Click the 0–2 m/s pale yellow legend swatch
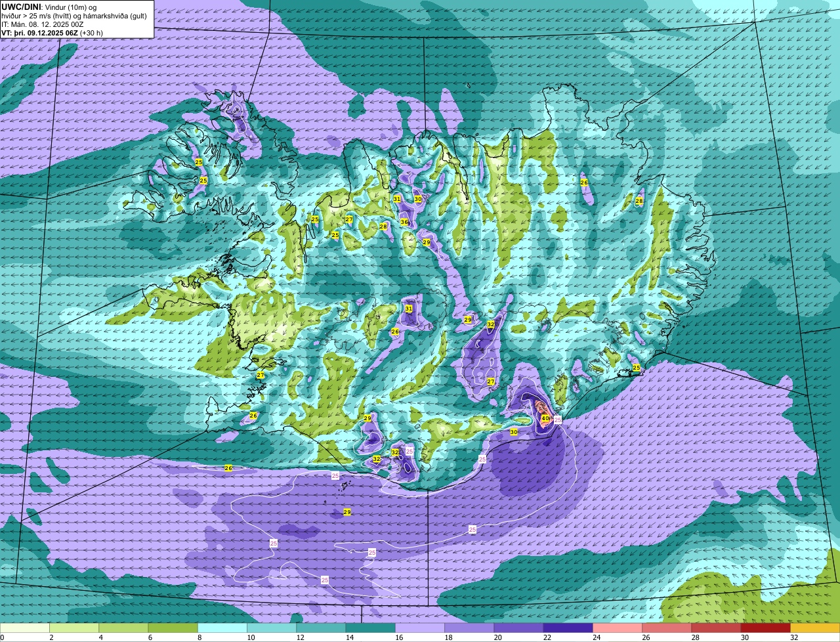Screen dimensions: 840x642 coord(25,628)
